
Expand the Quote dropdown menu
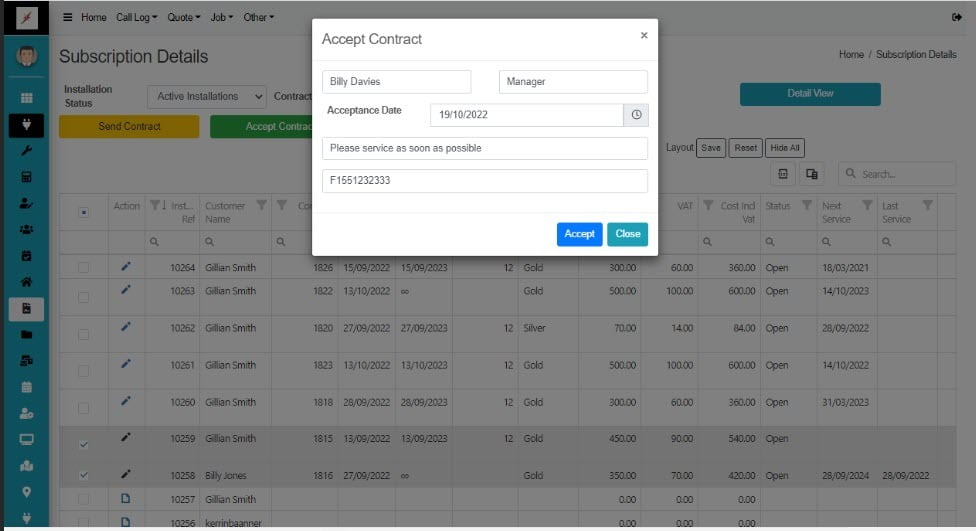183,18
